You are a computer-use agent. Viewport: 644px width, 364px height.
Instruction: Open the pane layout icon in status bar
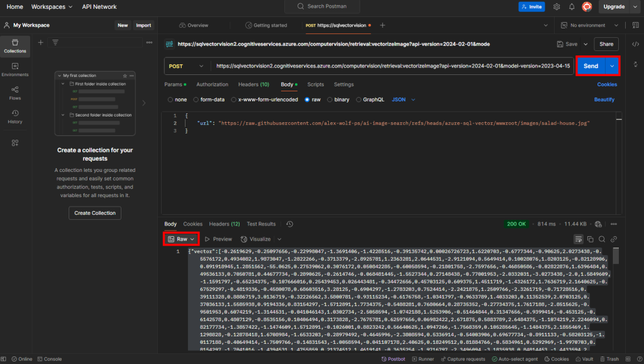(628, 359)
